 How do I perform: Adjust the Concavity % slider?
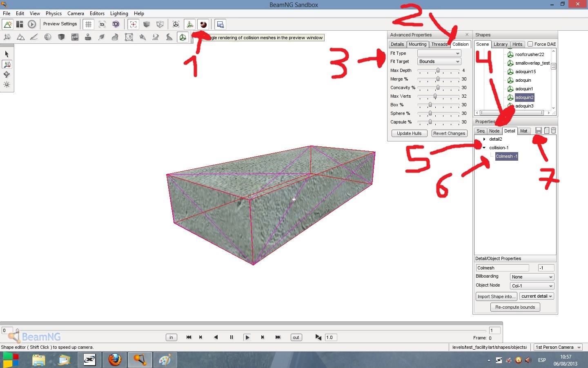[439, 88]
